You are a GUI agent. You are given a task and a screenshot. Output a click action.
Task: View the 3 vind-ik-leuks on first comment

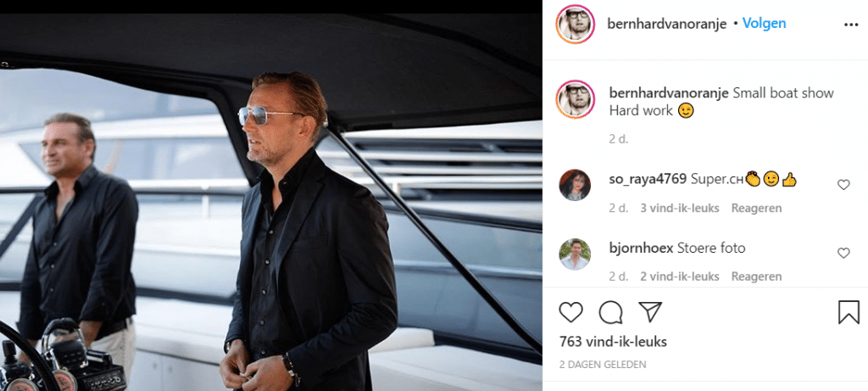click(x=680, y=208)
